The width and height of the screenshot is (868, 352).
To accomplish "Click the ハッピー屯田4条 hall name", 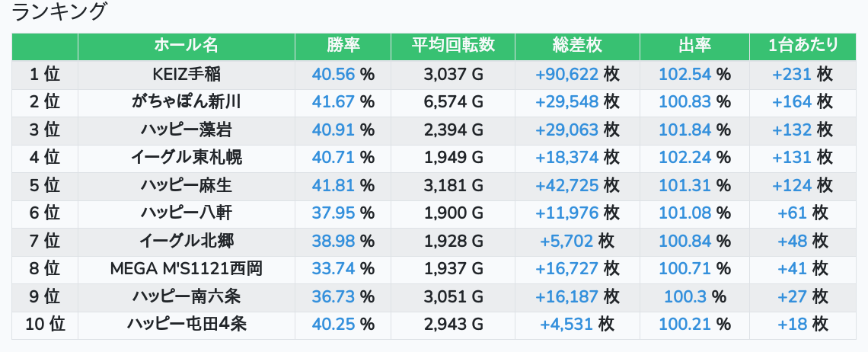I will 187,325.
